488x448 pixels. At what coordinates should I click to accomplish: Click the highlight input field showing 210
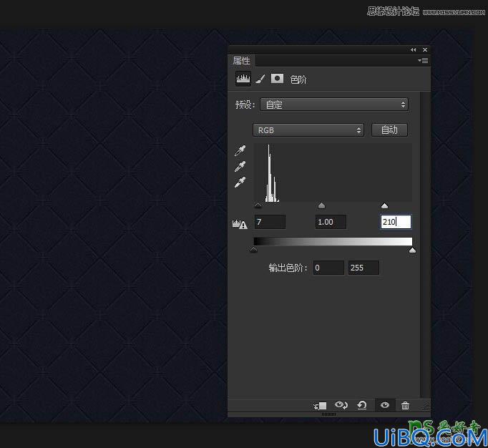396,222
